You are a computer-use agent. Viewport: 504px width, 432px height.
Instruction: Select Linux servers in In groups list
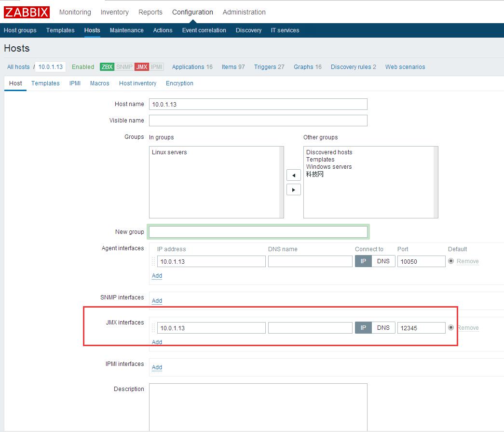(169, 152)
